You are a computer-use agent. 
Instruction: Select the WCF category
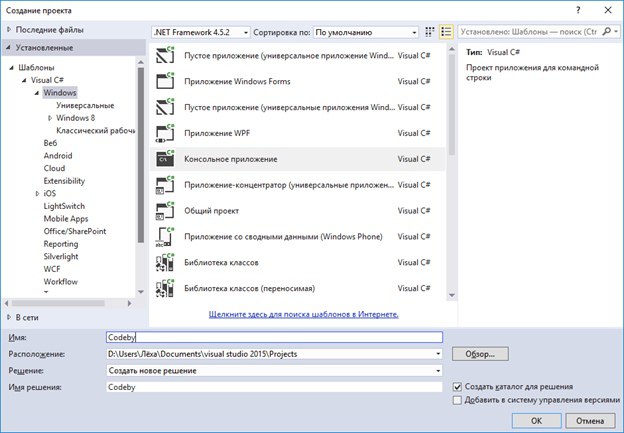pos(52,269)
